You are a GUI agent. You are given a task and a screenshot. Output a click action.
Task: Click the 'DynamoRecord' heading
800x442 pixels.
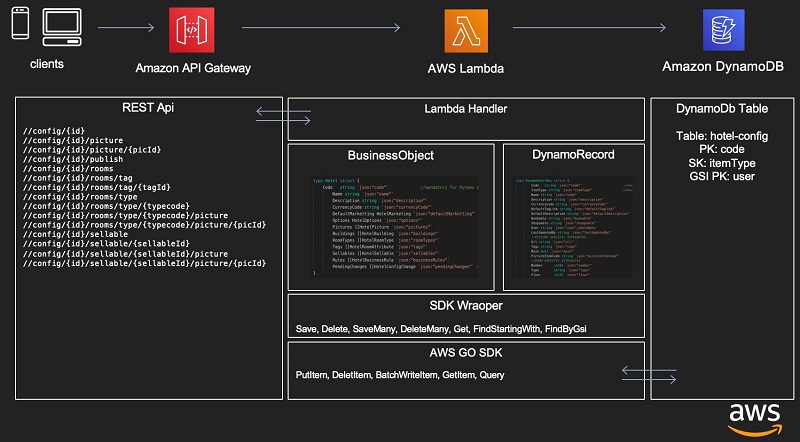(573, 155)
